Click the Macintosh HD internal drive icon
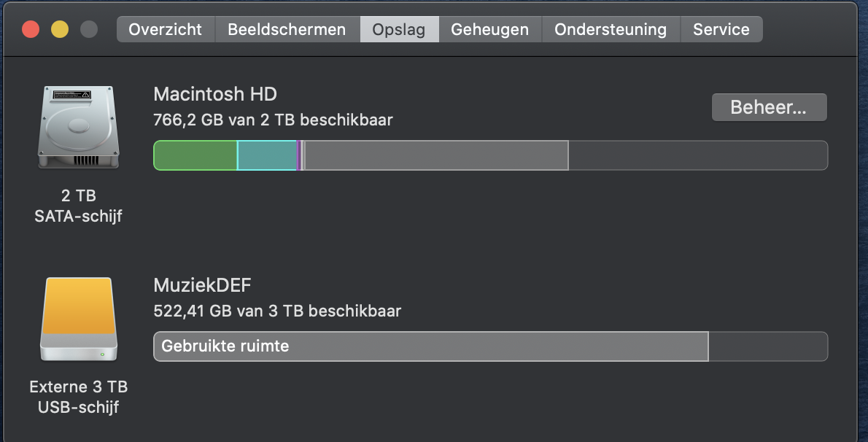868x442 pixels. pos(77,127)
